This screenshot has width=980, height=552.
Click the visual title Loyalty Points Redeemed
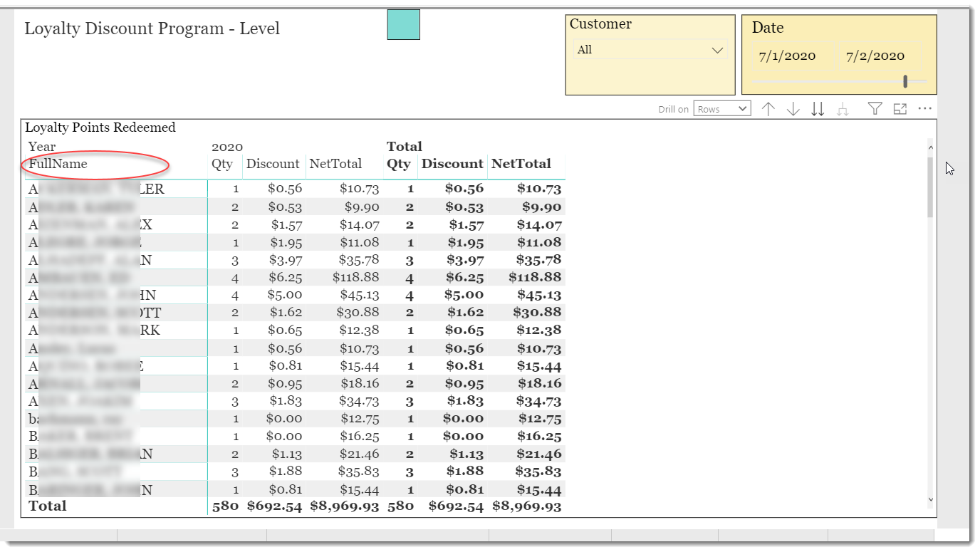pos(100,127)
